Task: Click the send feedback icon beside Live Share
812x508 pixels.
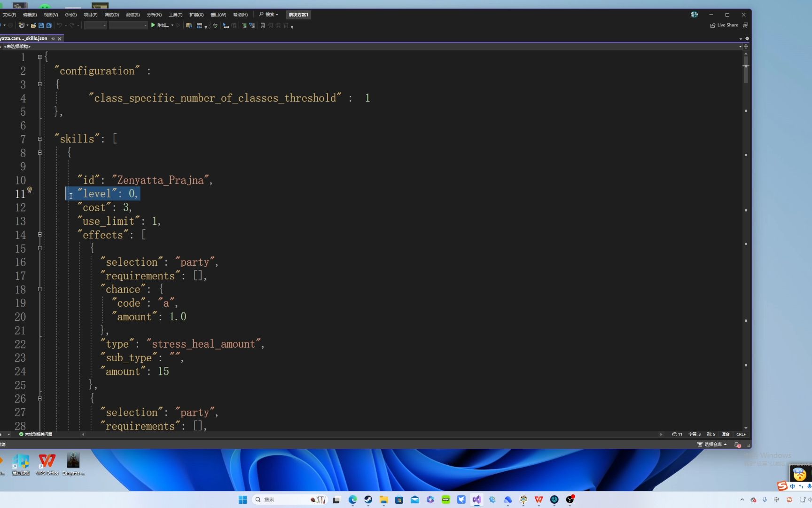Action: [x=745, y=25]
